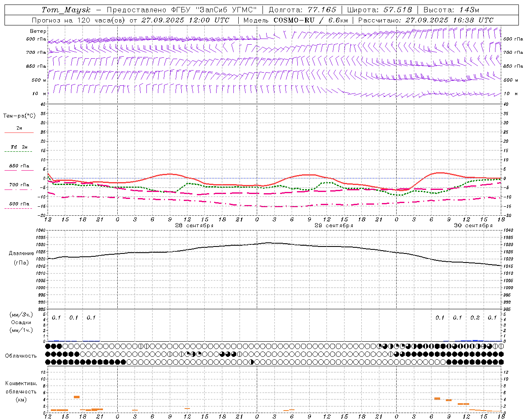Click the Давление (гПа) pressure axis label
Viewport: 525px width, 420px height.
click(x=21, y=258)
